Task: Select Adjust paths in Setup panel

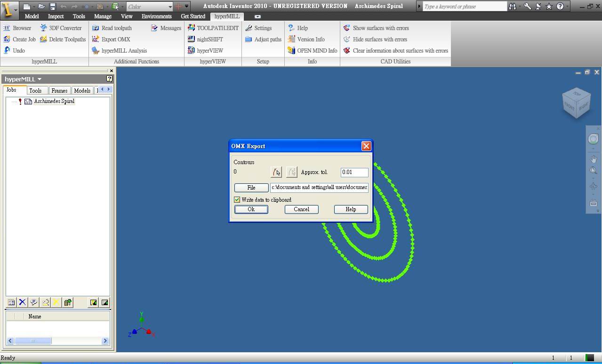Action: (x=263, y=40)
